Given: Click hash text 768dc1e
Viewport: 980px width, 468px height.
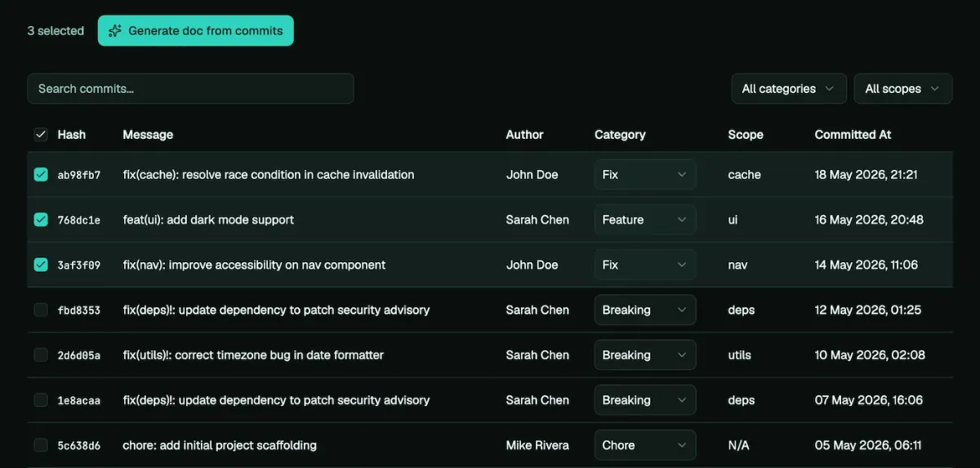Looking at the screenshot, I should coord(79,220).
